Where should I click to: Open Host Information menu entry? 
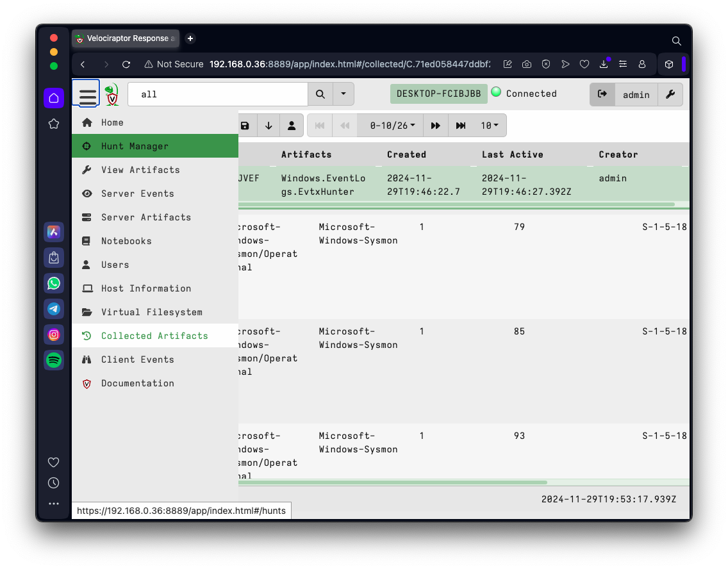click(x=155, y=288)
